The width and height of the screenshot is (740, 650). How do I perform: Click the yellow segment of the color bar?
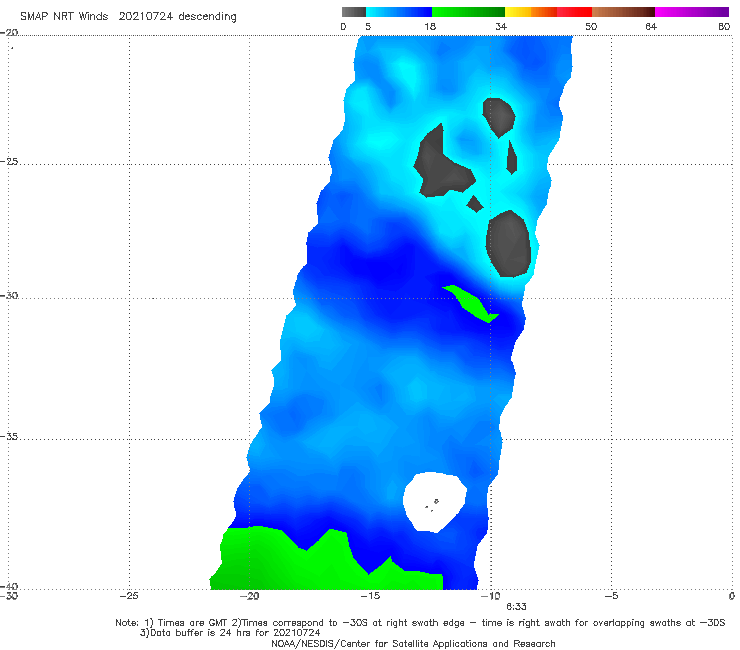(518, 12)
